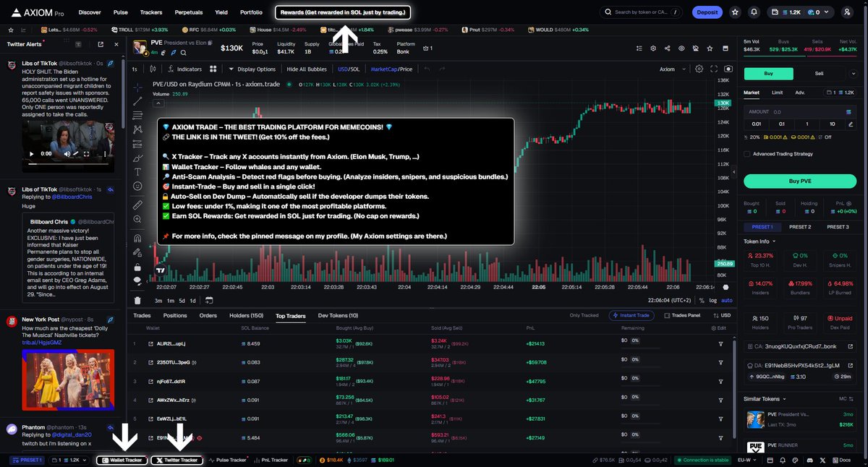Open wallet selector beside PRESET 1 in status bar
The image size is (868, 467).
[x=68, y=460]
